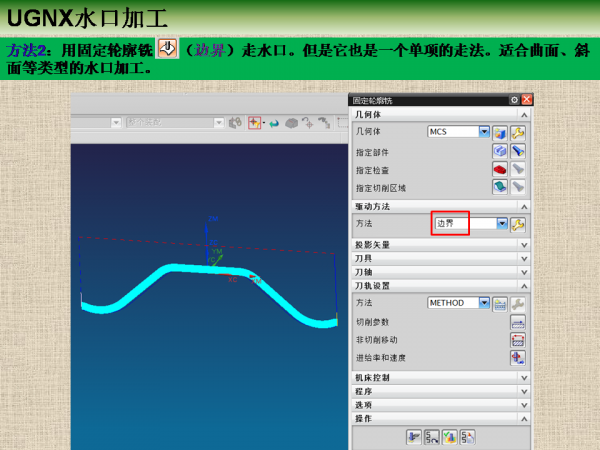Click the verify tool path icon

point(450,437)
